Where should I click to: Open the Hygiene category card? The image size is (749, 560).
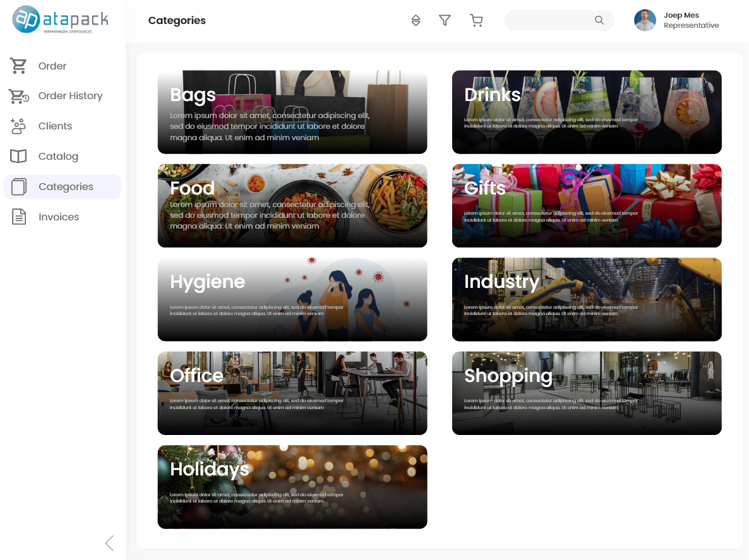point(292,299)
